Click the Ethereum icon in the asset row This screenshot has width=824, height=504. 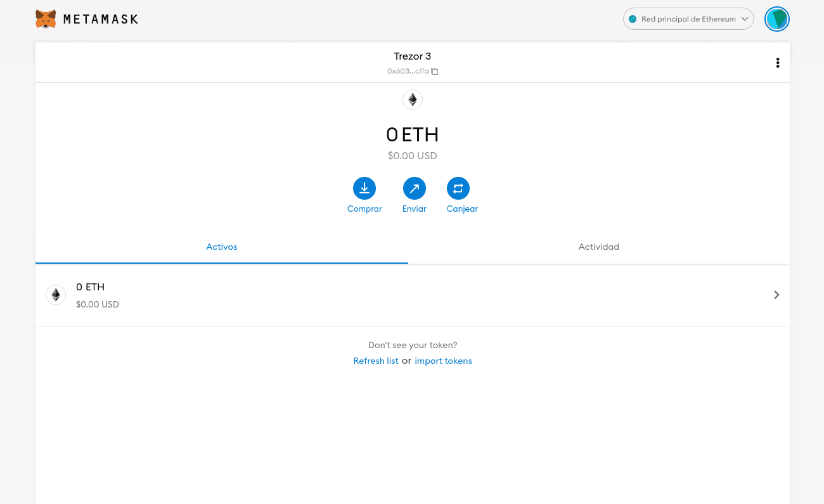tap(56, 295)
